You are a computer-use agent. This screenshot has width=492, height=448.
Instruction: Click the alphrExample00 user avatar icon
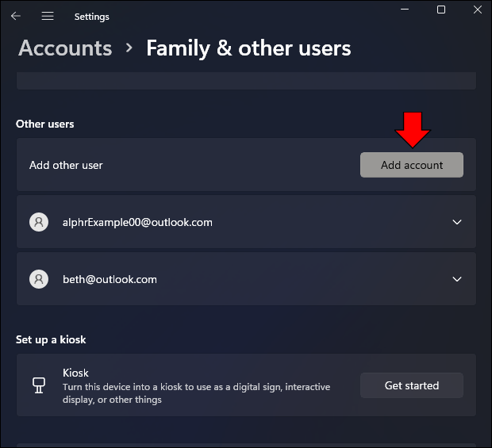pos(39,222)
